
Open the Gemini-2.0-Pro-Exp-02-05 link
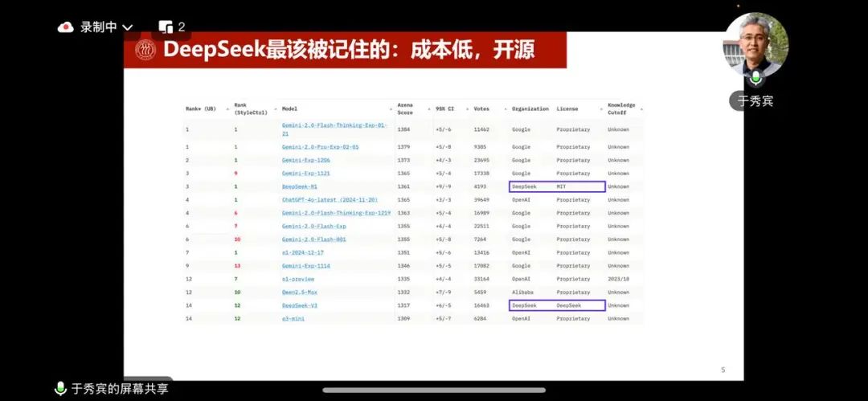pyautogui.click(x=321, y=147)
